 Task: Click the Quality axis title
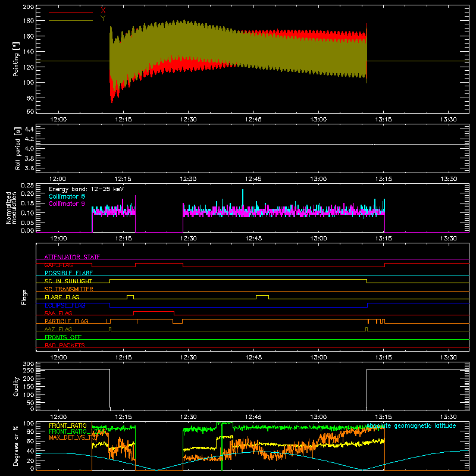(x=16, y=386)
